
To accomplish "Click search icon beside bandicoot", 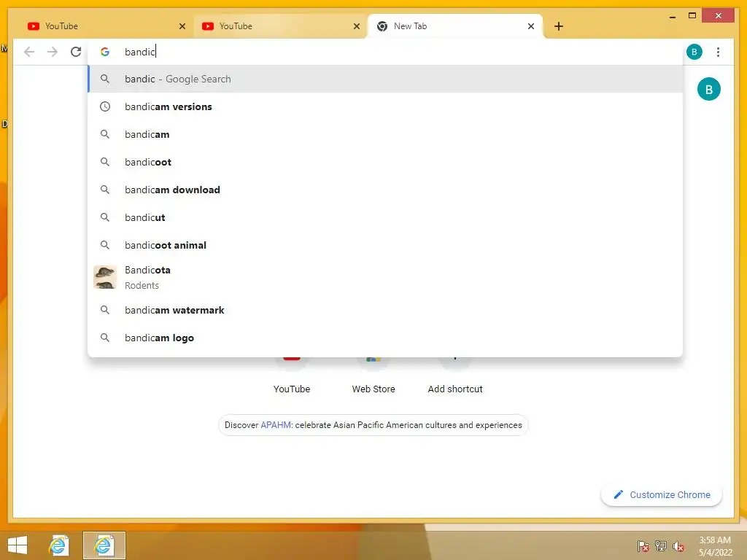I will 105,162.
